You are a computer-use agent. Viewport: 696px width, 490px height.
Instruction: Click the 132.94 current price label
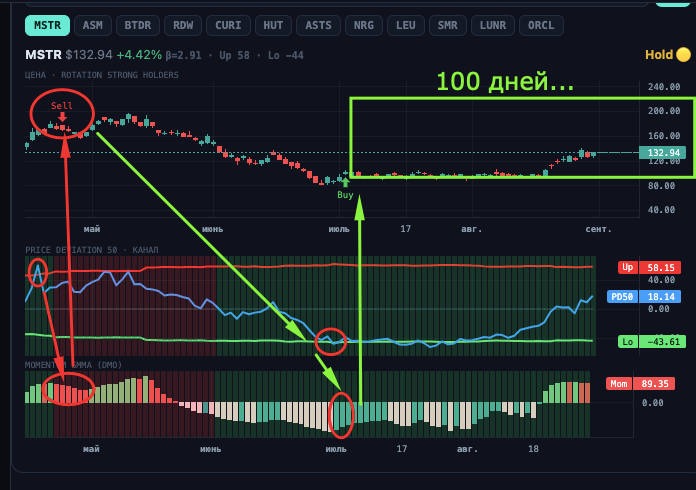point(662,153)
